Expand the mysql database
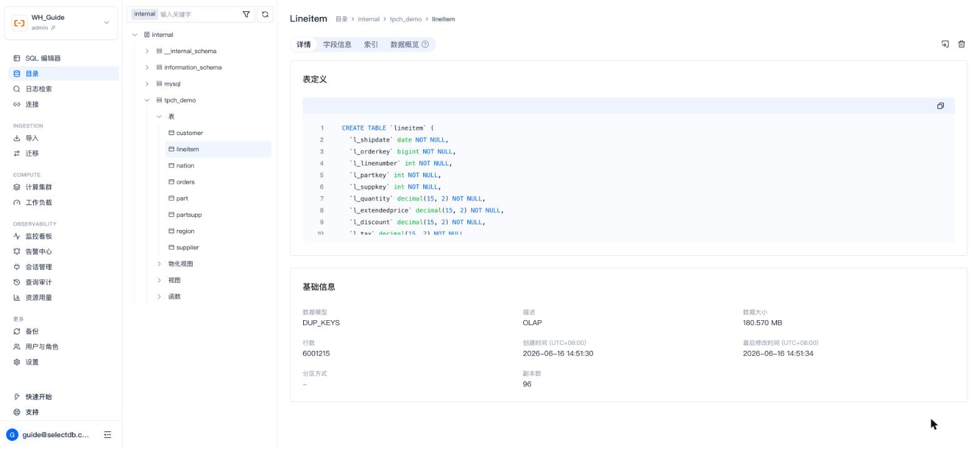Image resolution: width=980 pixels, height=449 pixels. point(147,84)
